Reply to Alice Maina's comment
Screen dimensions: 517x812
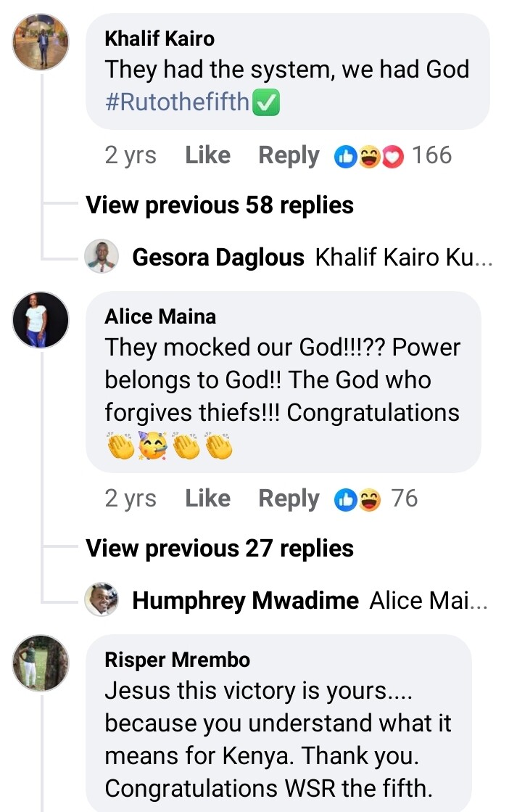289,499
